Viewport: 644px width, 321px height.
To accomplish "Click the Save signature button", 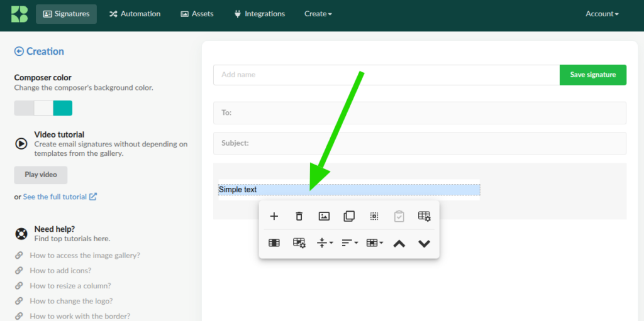I will click(592, 75).
